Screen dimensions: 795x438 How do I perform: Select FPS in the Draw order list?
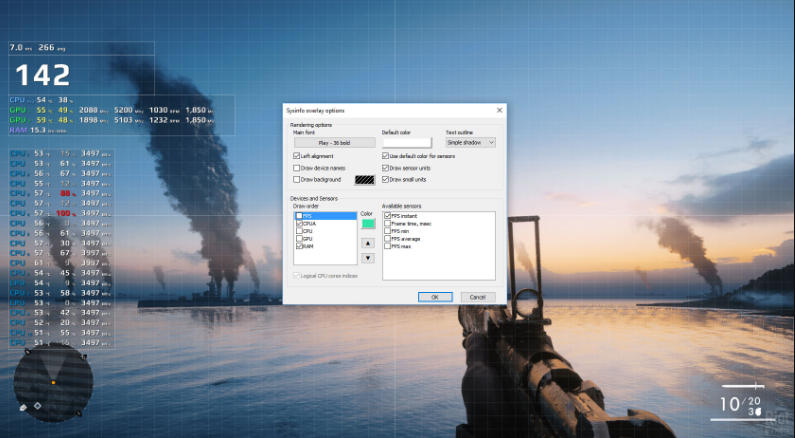308,215
